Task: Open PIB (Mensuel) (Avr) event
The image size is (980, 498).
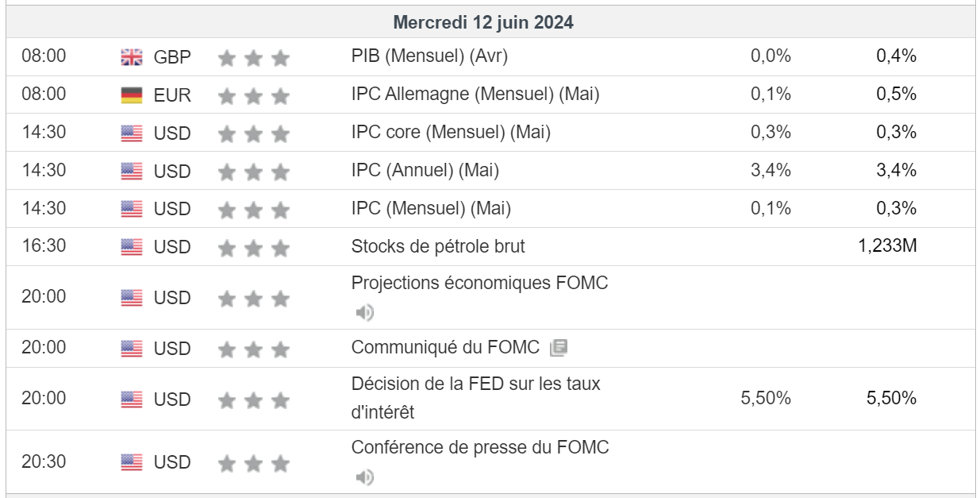Action: point(429,56)
